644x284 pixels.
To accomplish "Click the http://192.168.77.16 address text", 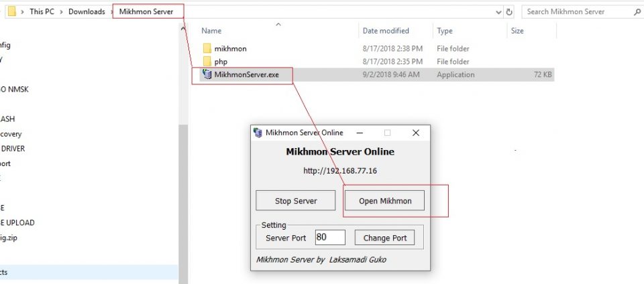I will pyautogui.click(x=340, y=171).
